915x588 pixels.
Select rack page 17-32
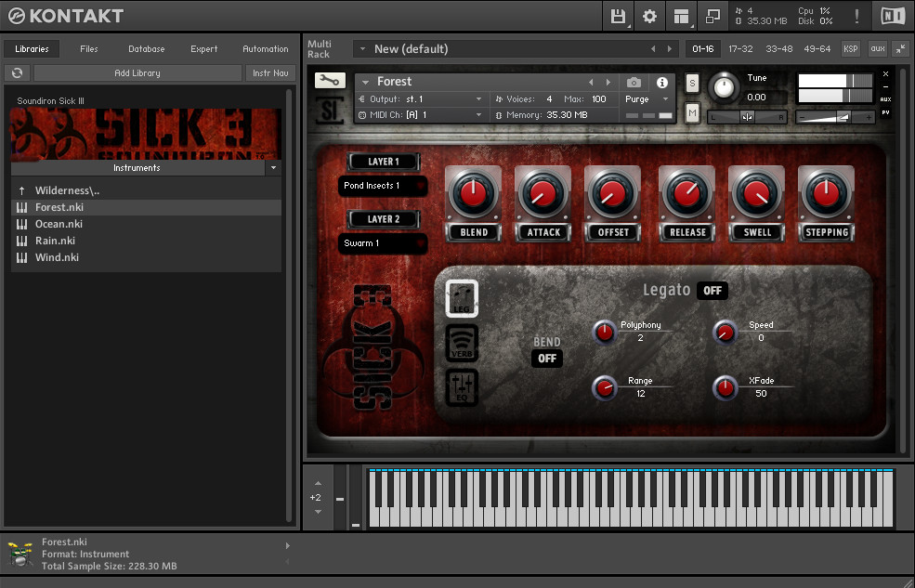(x=740, y=49)
